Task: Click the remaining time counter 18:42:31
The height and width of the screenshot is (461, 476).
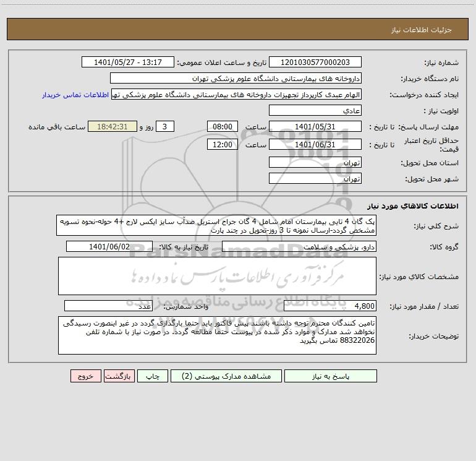Action: tap(113, 126)
